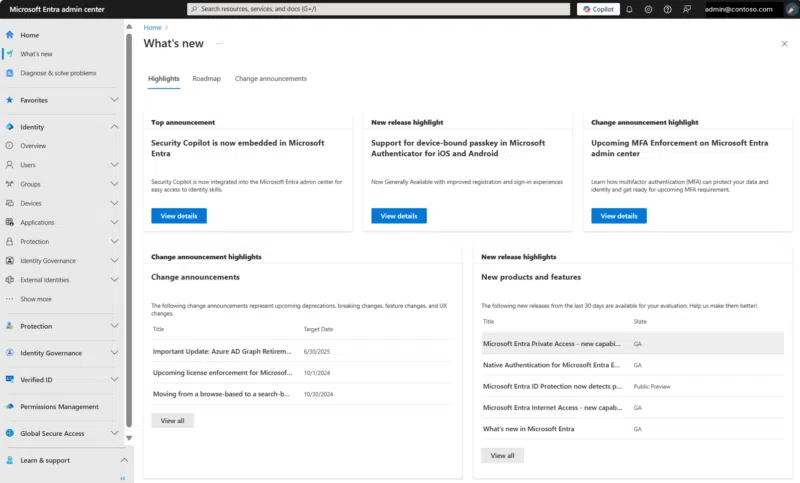Open the admin@contoso.com account menu
The height and width of the screenshot is (483, 800).
tap(739, 9)
